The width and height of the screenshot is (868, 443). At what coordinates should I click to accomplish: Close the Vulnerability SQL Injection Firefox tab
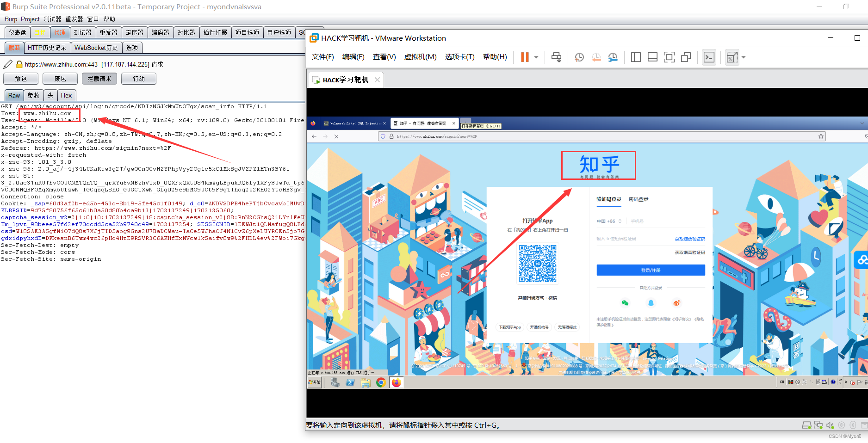pyautogui.click(x=384, y=123)
